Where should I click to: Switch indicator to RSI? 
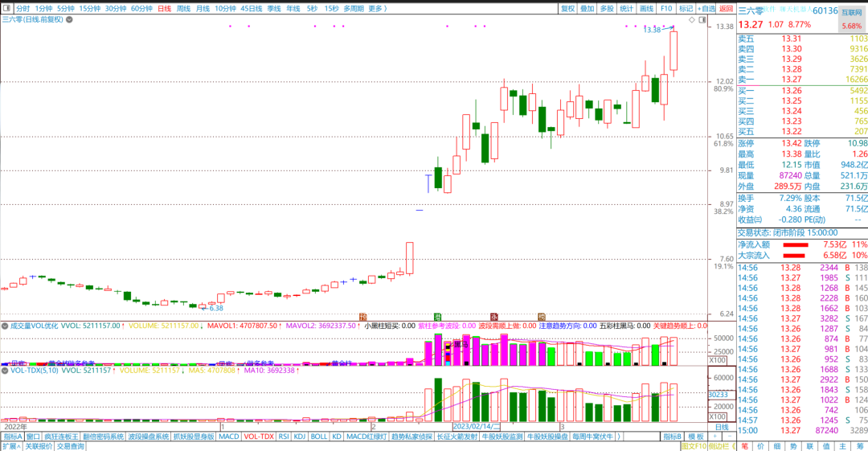tap(284, 437)
